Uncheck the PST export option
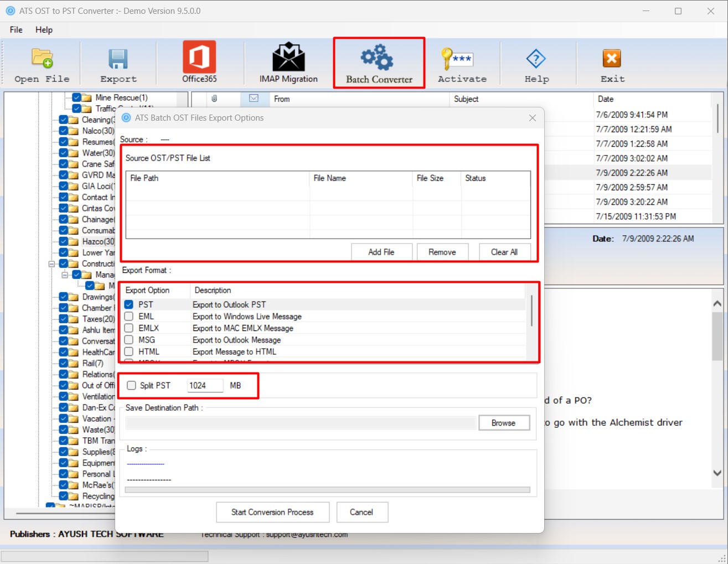 [x=129, y=304]
